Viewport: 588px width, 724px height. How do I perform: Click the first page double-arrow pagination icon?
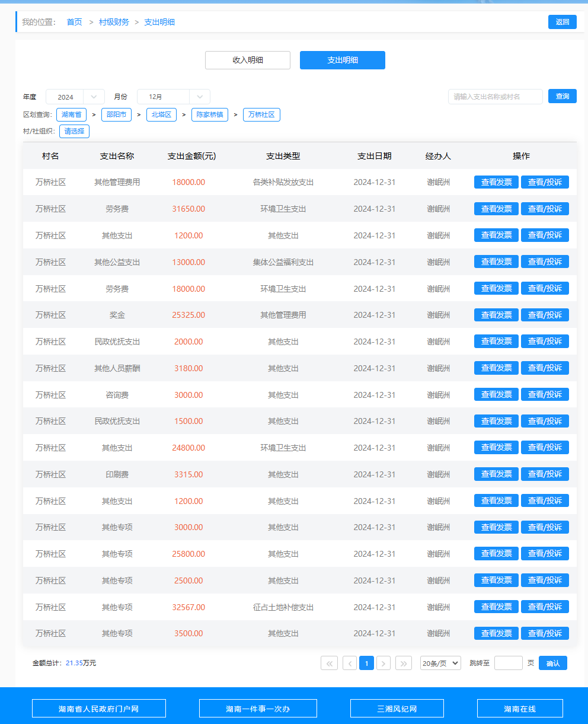click(329, 663)
